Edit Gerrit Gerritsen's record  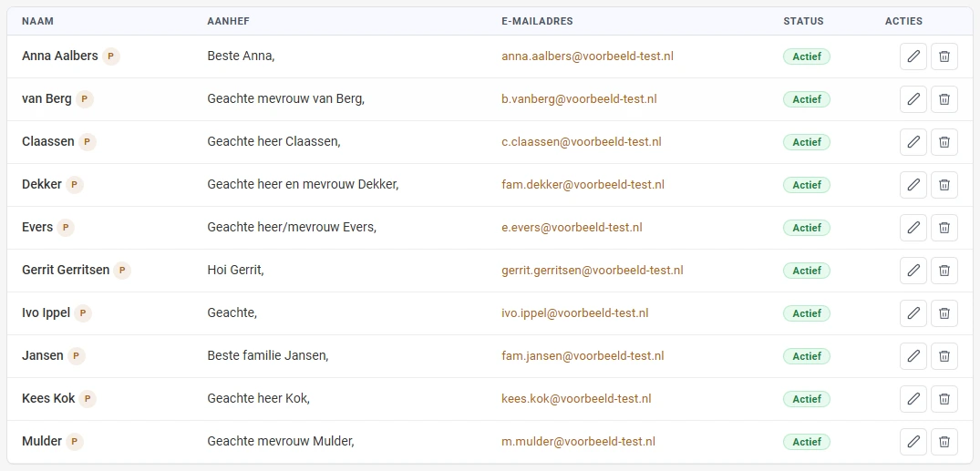pyautogui.click(x=913, y=271)
